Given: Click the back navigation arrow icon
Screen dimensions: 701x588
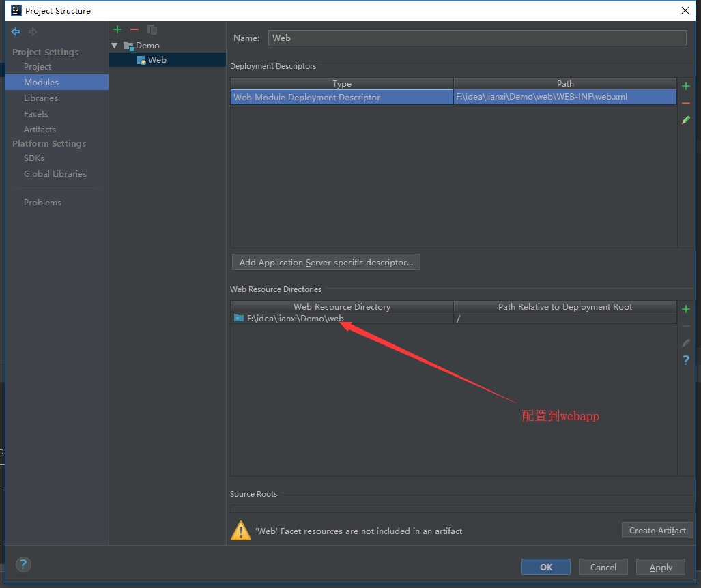Looking at the screenshot, I should coord(16,31).
